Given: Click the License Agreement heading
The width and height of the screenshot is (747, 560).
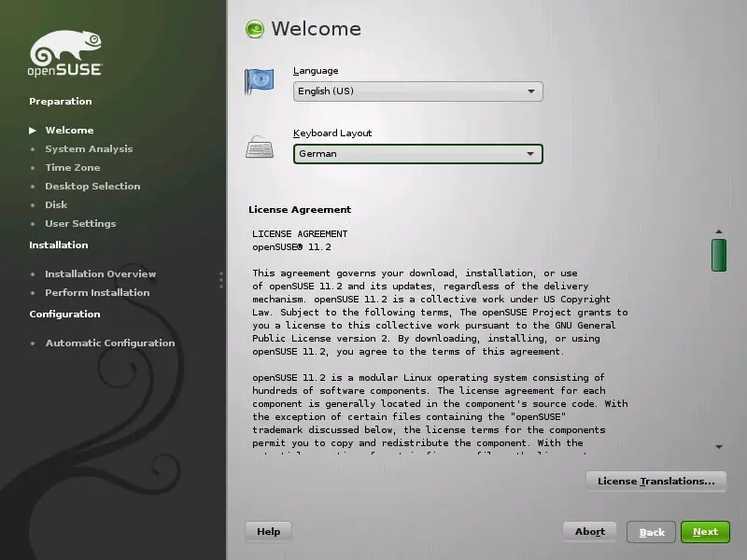Looking at the screenshot, I should click(x=300, y=209).
